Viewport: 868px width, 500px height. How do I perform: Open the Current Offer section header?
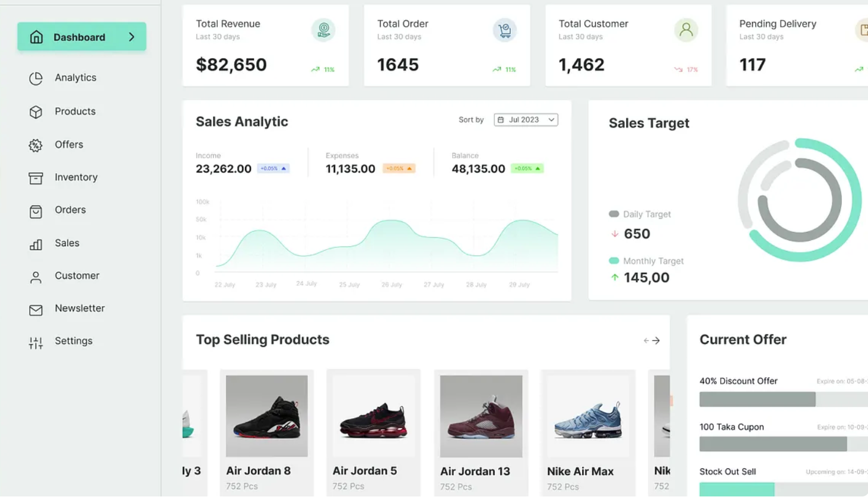tap(743, 339)
